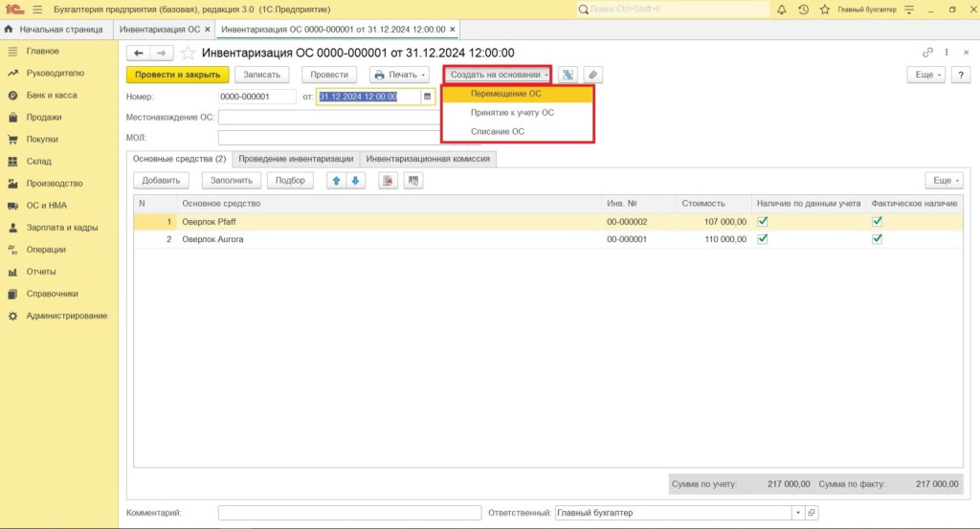Open help with the ? button
This screenshot has height=529, width=980.
961,75
